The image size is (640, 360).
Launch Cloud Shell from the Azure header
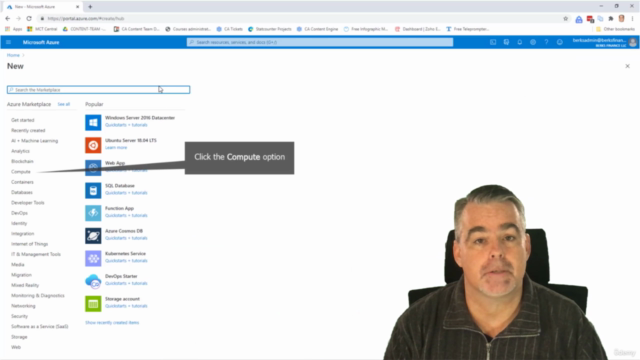(493, 42)
